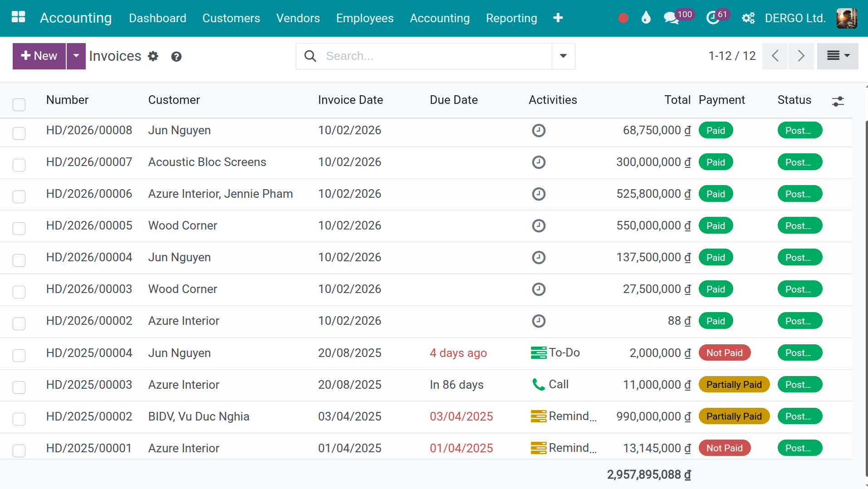Open the search filter options dropdown
This screenshot has height=489, width=868.
pyautogui.click(x=563, y=56)
